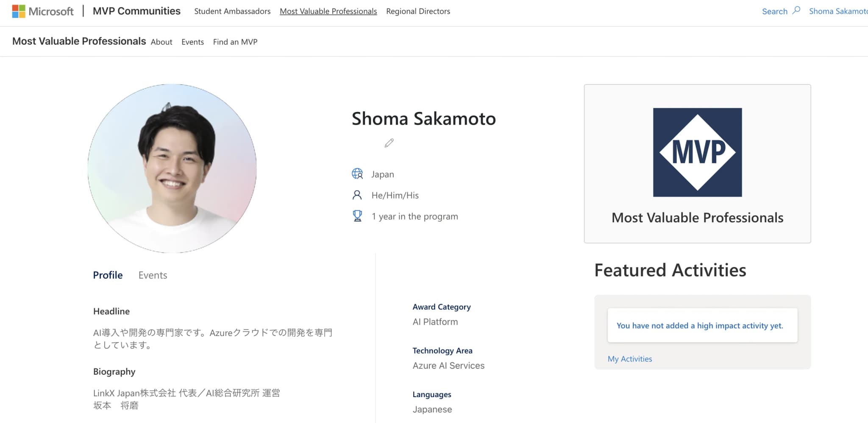This screenshot has height=423, width=868.
Task: Open My Activities
Action: (x=630, y=359)
